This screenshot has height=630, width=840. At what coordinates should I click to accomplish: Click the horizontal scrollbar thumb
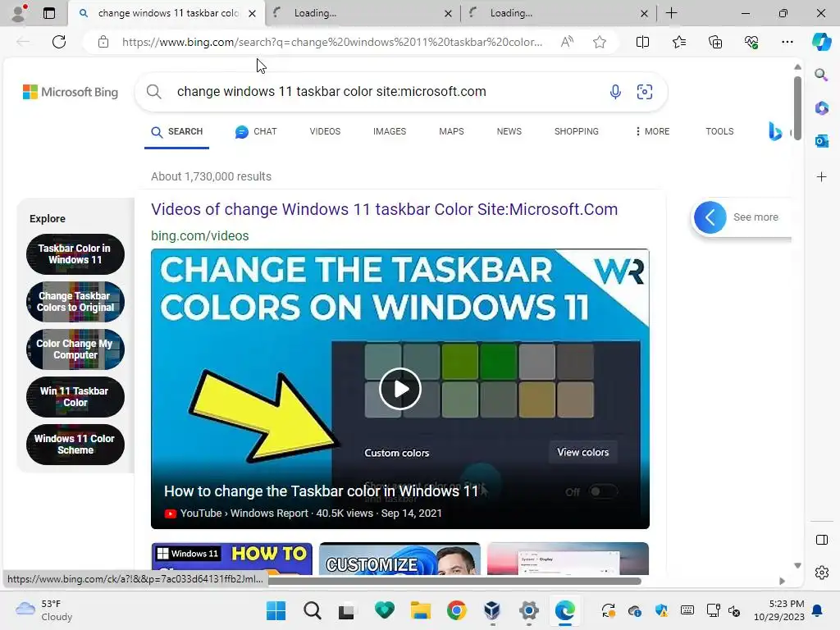tap(454, 581)
